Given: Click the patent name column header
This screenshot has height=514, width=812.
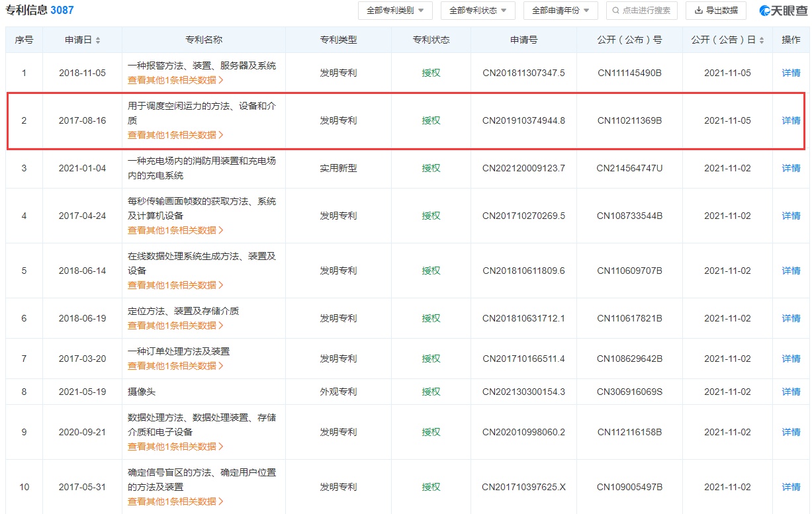Looking at the screenshot, I should [x=204, y=40].
